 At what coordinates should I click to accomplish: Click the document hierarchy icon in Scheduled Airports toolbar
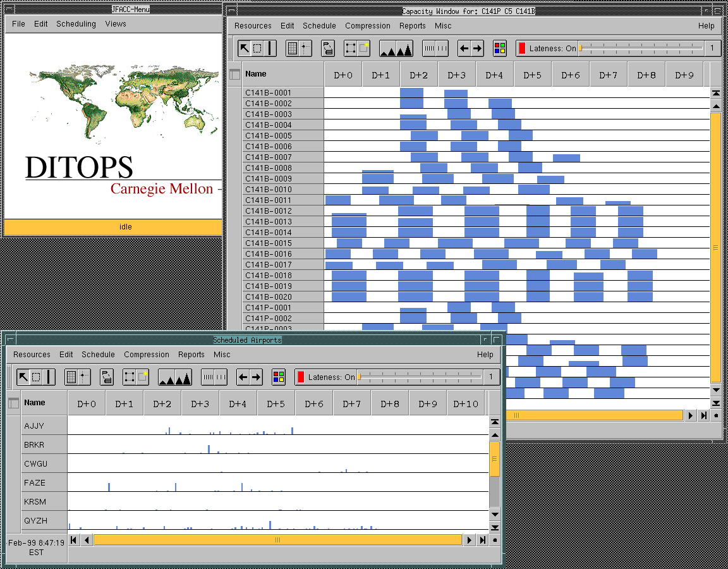(107, 377)
